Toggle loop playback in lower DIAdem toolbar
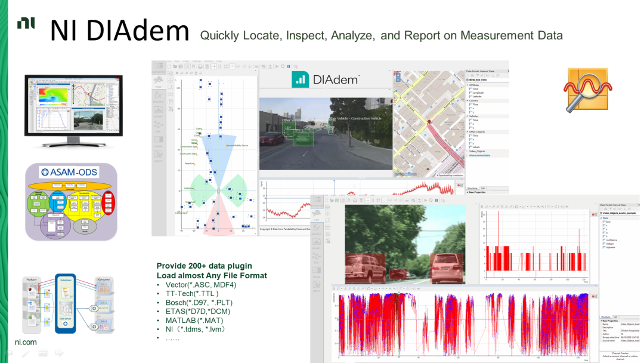Image resolution: width=644 pixels, height=363 pixels. [x=431, y=200]
